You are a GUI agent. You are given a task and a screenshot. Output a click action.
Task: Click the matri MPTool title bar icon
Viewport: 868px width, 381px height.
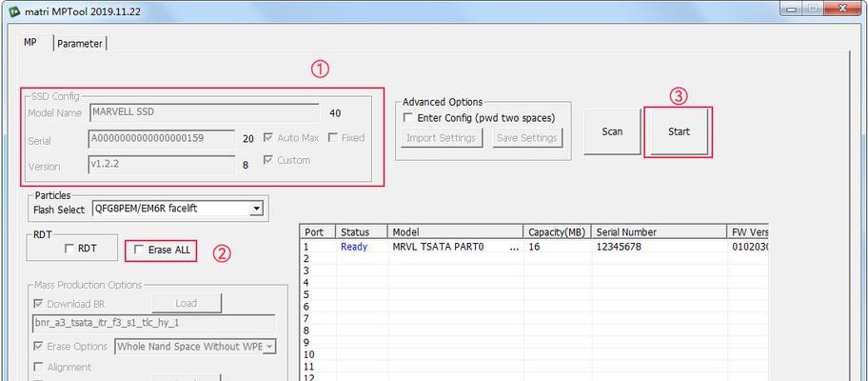(x=14, y=12)
